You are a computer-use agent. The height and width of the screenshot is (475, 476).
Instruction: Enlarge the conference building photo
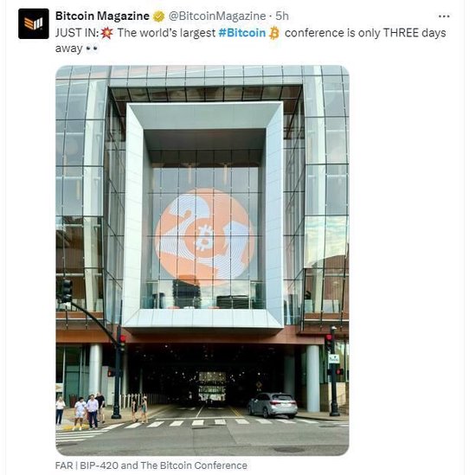[203, 260]
